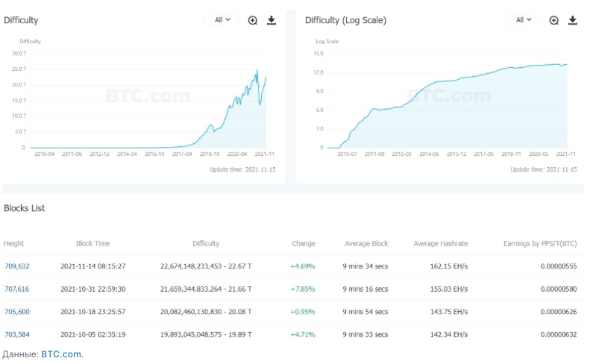Expand All range selector on Log Scale chart

click(524, 20)
